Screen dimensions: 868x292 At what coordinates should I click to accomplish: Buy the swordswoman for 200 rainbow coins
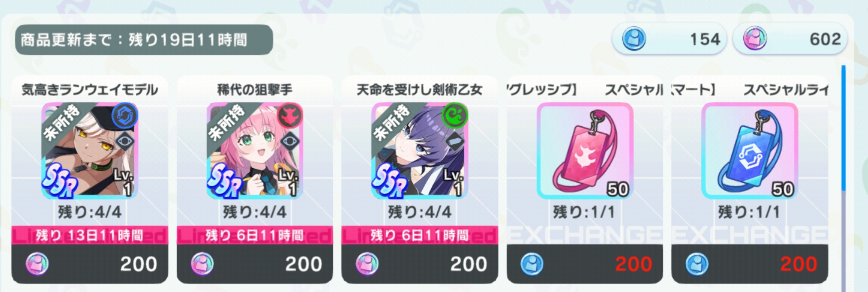(x=419, y=264)
